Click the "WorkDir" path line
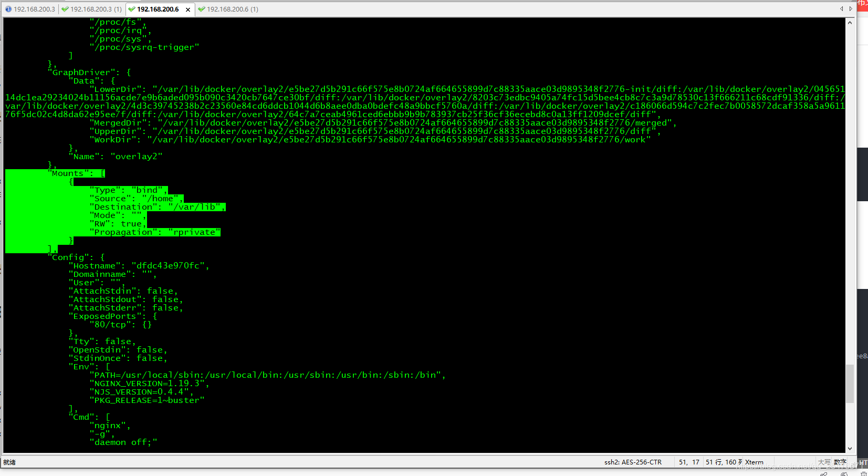868x476 pixels. point(370,140)
